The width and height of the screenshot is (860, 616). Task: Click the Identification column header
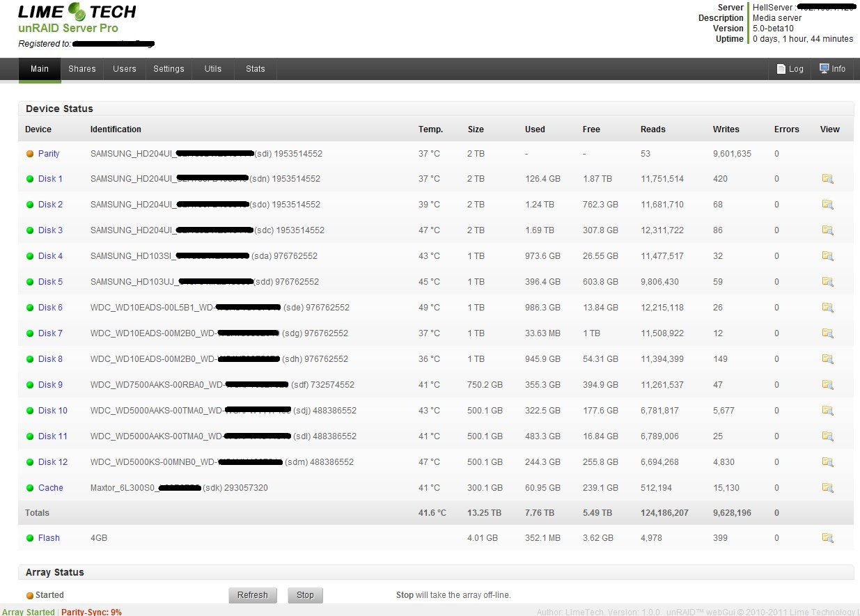pos(116,129)
